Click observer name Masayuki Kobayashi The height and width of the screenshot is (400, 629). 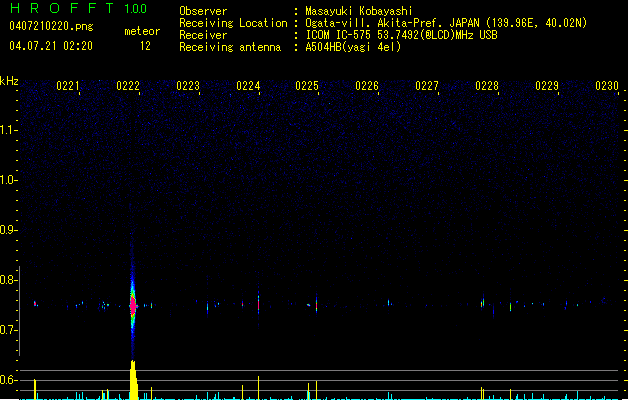(359, 11)
